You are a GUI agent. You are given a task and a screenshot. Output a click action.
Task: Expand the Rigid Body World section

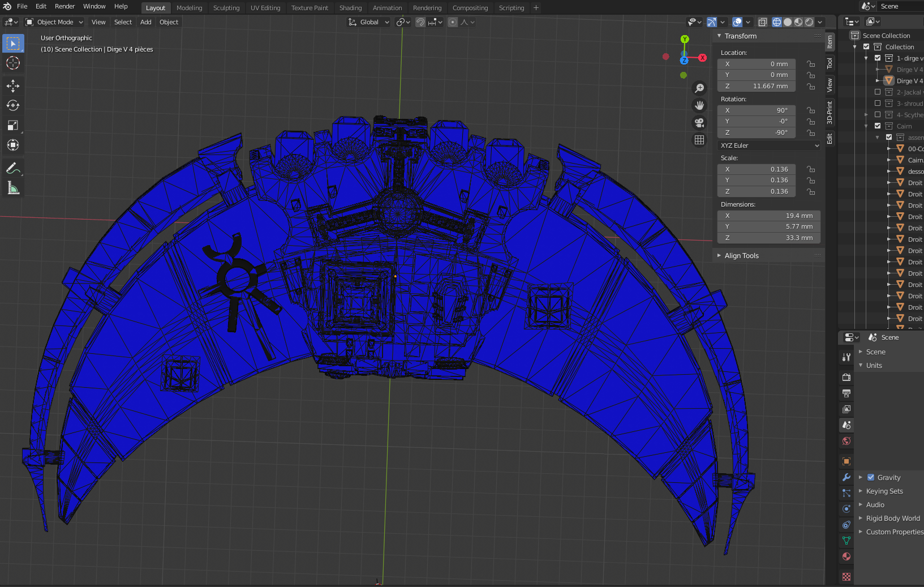click(892, 519)
